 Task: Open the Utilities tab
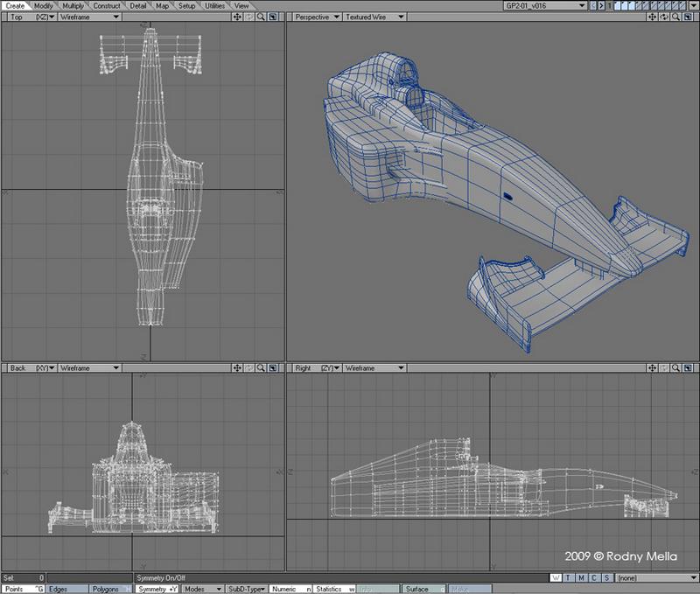pyautogui.click(x=213, y=5)
